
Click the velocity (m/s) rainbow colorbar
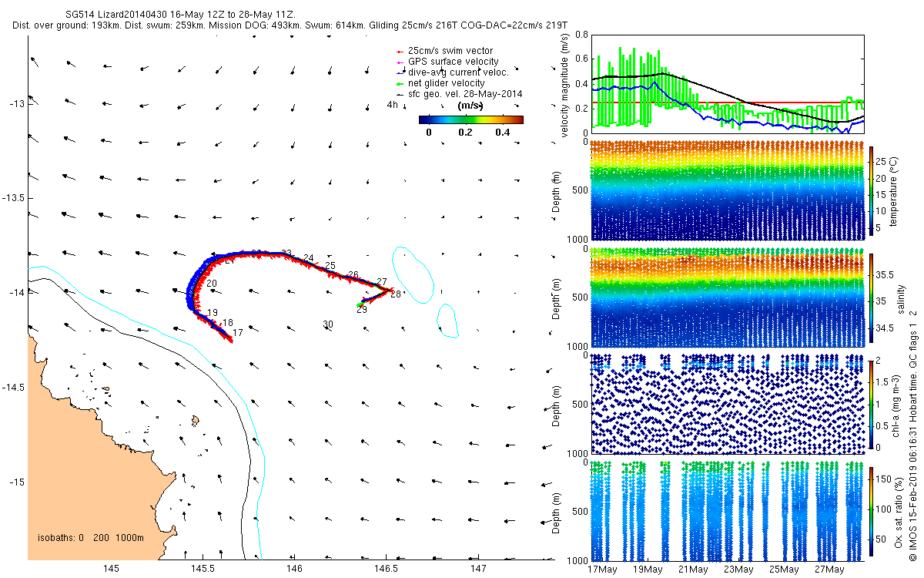tap(471, 119)
